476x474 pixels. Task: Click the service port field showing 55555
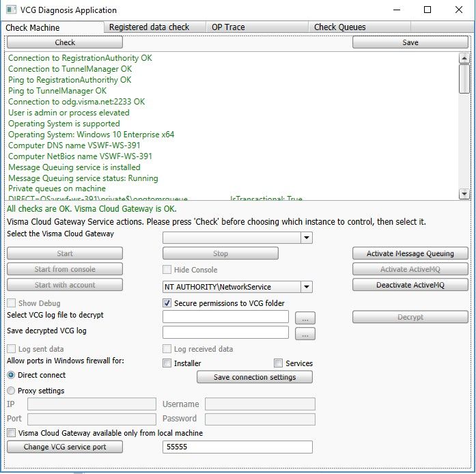pos(238,447)
